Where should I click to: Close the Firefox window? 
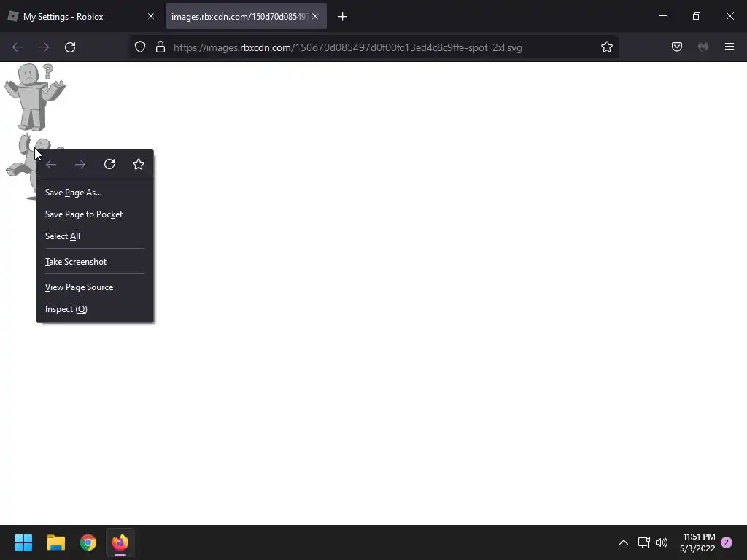[x=729, y=16]
